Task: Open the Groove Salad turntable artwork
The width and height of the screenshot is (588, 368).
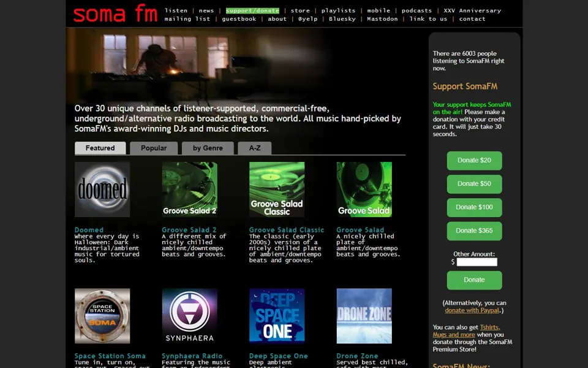Action: point(364,190)
